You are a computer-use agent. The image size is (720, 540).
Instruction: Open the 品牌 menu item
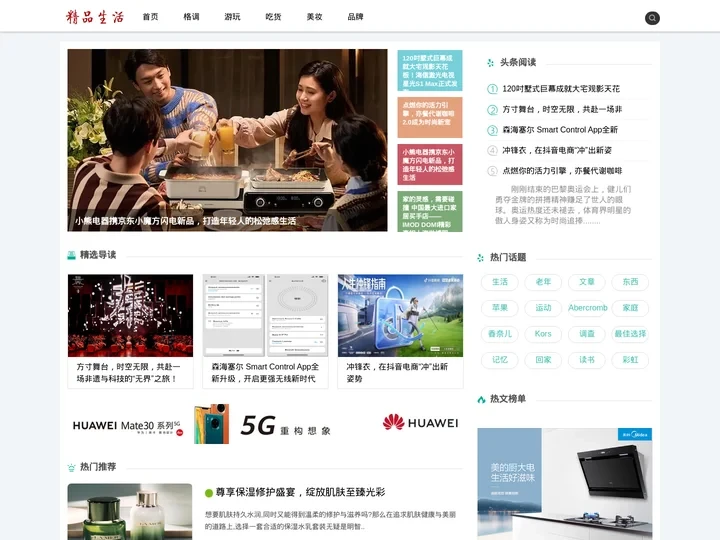click(355, 17)
